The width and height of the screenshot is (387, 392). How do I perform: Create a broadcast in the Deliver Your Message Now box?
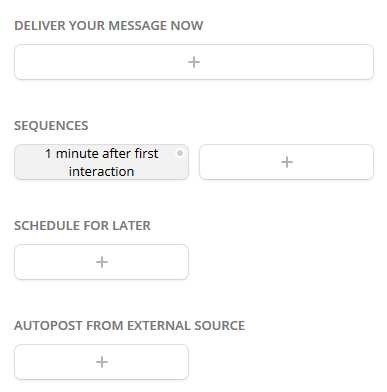tap(194, 62)
